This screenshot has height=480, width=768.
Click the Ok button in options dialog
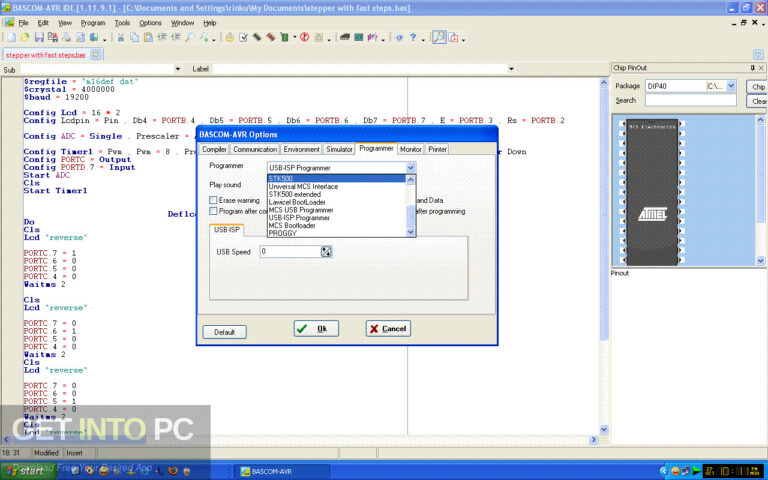click(x=316, y=329)
